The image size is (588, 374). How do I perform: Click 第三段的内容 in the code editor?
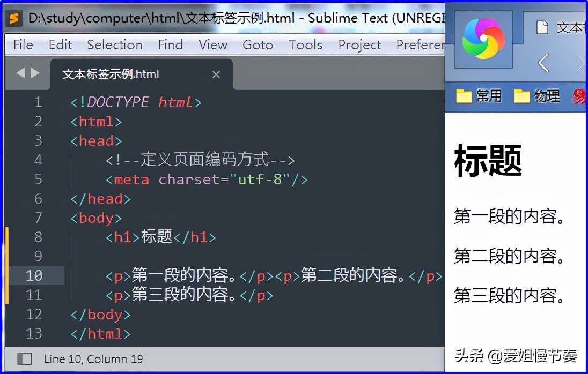coord(183,295)
